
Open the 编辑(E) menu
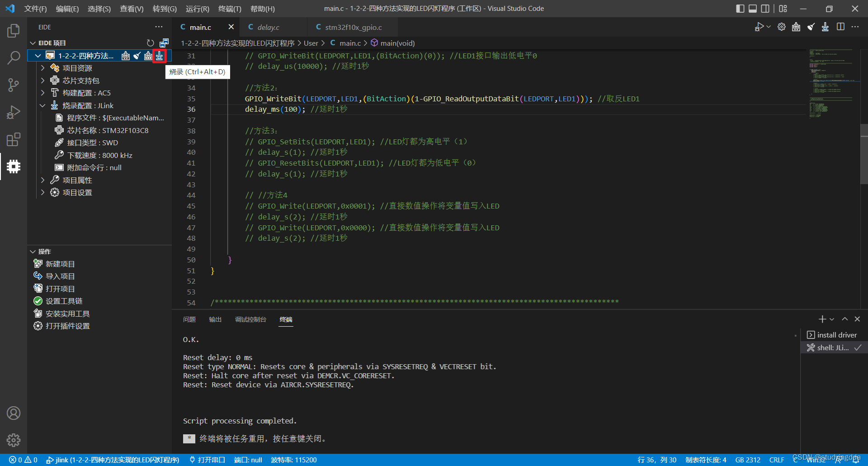67,9
